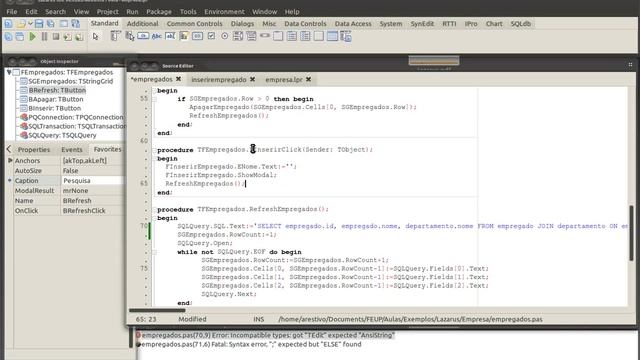Click the Step Over icon
The image size is (640, 360).
pyautogui.click(x=79, y=37)
